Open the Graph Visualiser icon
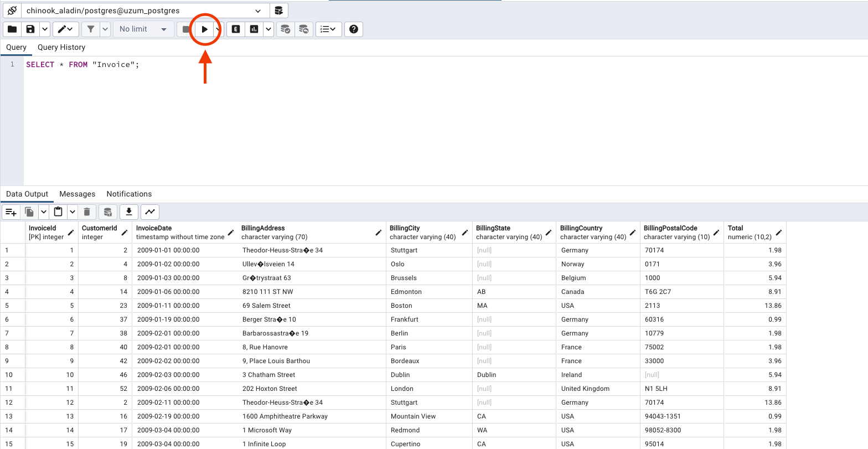The height and width of the screenshot is (449, 868). coord(150,211)
